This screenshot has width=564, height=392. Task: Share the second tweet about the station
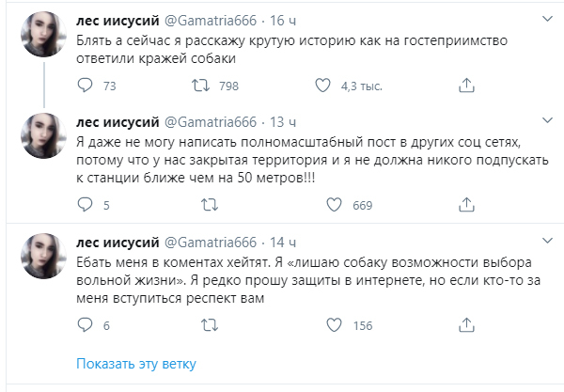(x=464, y=205)
